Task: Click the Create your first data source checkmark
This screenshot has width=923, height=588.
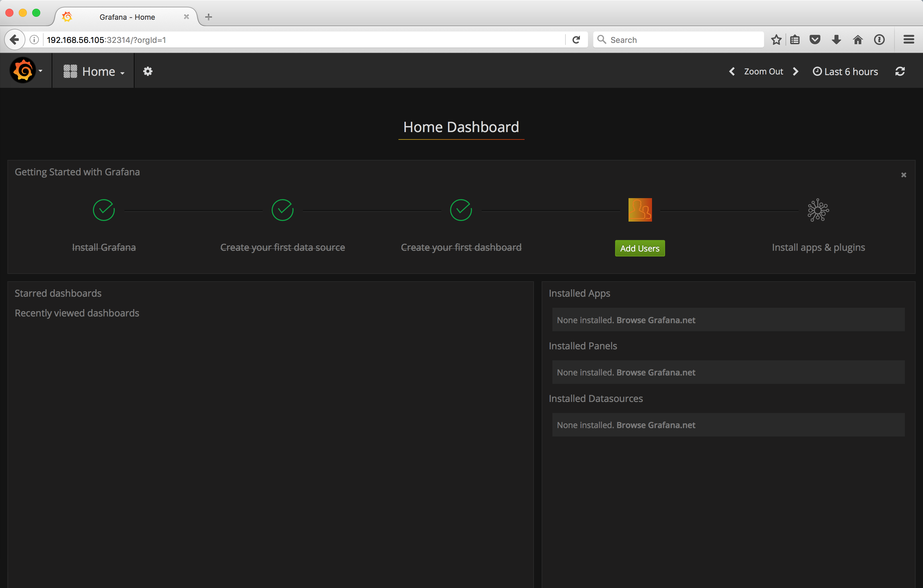Action: [282, 209]
